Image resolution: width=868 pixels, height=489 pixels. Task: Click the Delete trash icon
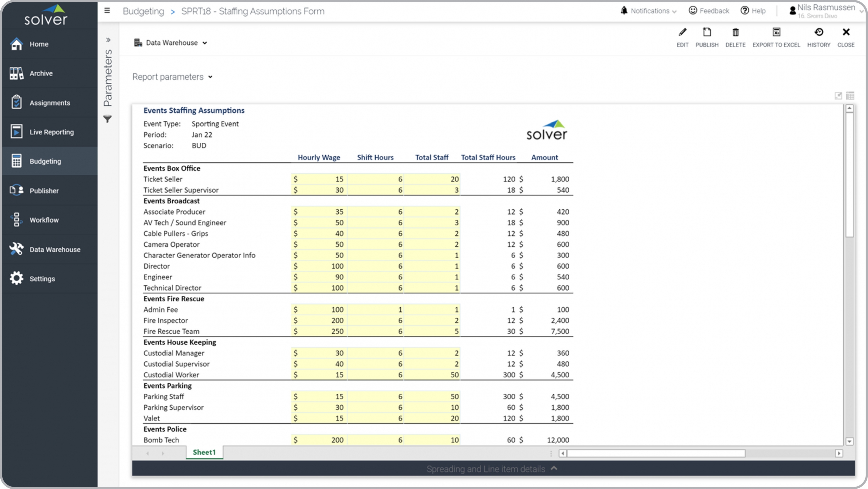pyautogui.click(x=735, y=33)
